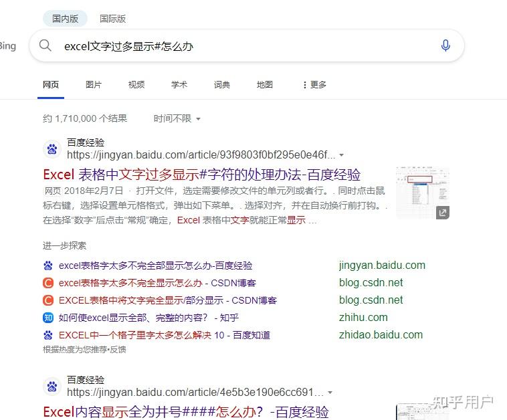Click the three-dot icon beside 更多

tap(304, 85)
